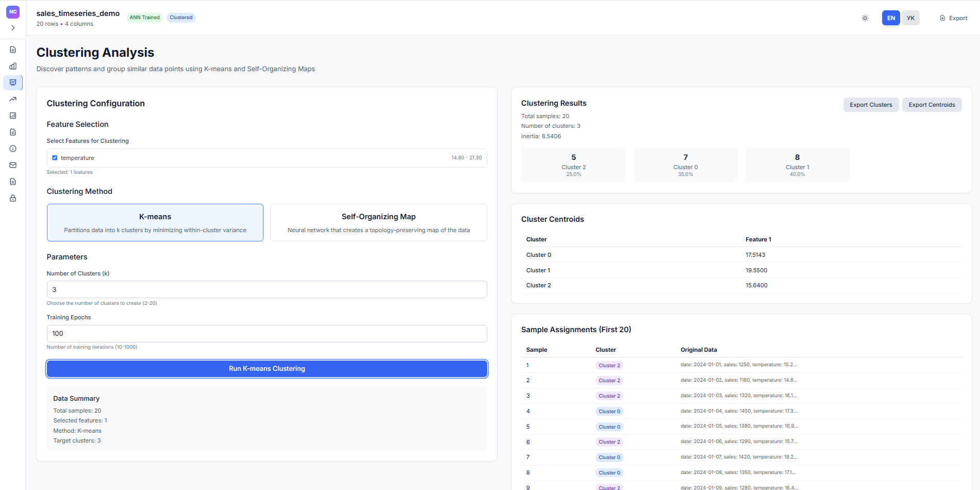The image size is (980, 490).
Task: Open the document icon just above the lock icon
Action: (x=13, y=182)
